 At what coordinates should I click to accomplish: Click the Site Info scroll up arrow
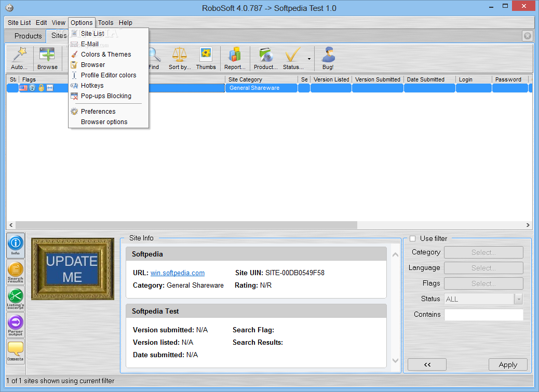click(395, 254)
